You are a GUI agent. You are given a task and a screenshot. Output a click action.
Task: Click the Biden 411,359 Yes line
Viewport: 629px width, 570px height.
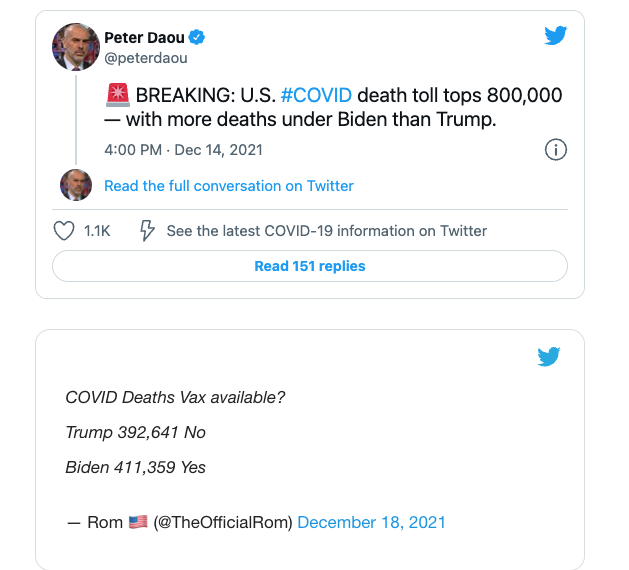pos(136,467)
